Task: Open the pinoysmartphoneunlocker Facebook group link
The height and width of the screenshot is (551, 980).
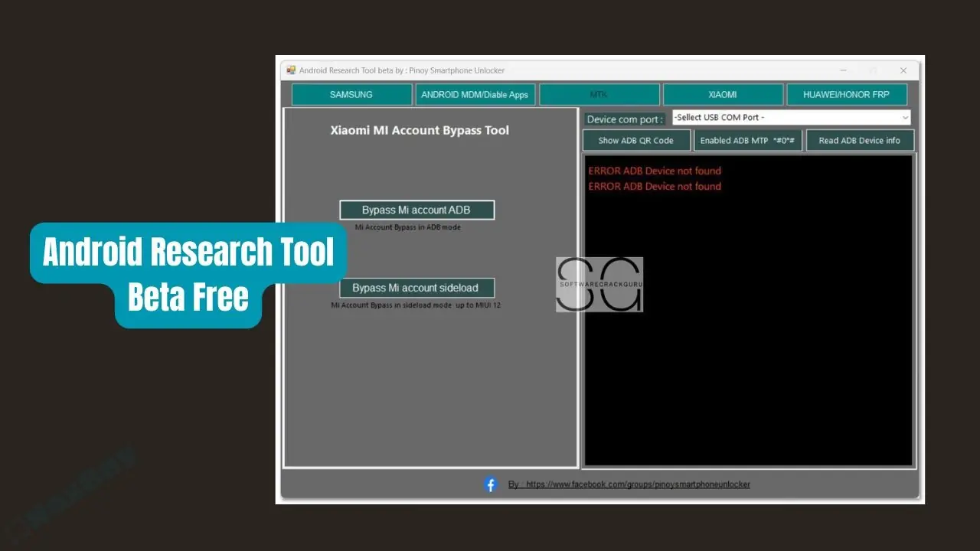Action: (x=629, y=484)
